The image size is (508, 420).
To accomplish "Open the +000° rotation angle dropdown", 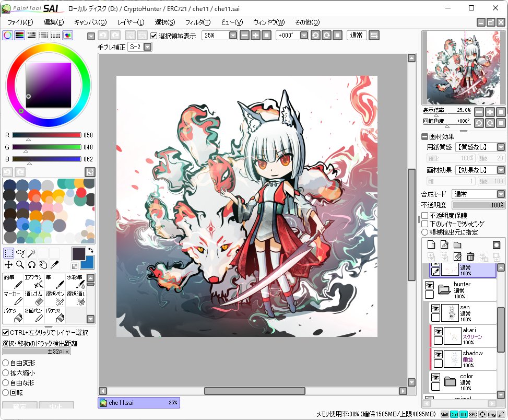I will tap(304, 36).
